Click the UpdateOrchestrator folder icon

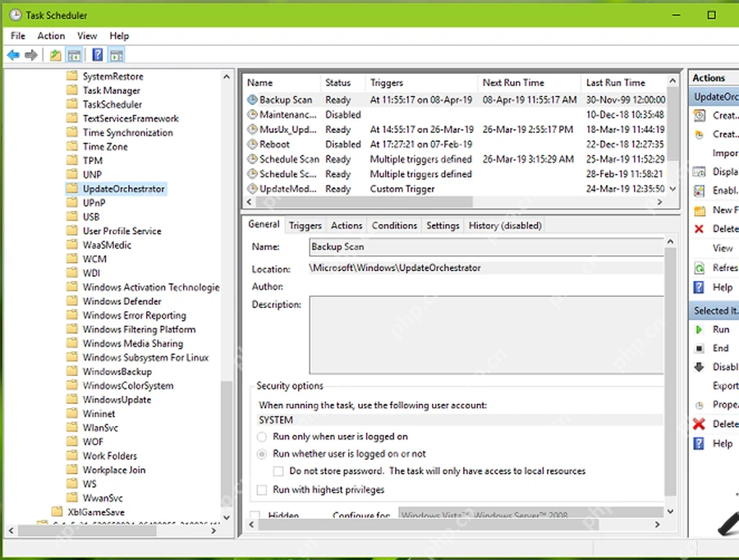pos(72,189)
